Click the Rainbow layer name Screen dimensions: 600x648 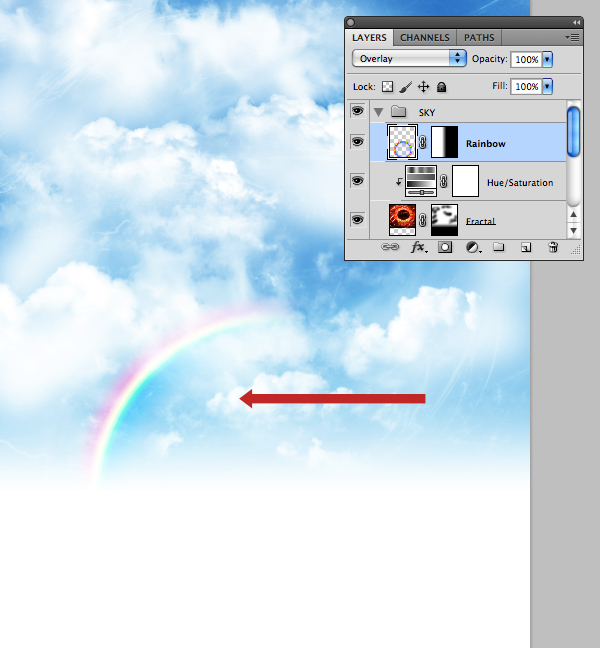pos(486,144)
